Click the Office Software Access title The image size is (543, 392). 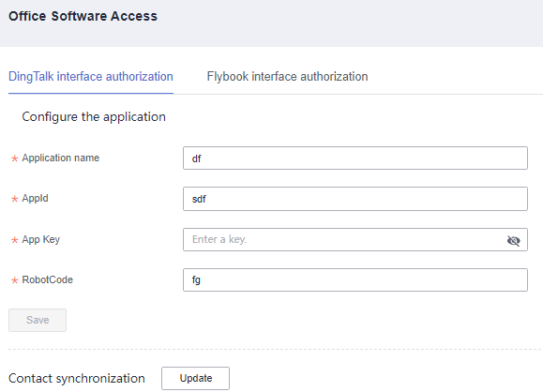(x=83, y=16)
